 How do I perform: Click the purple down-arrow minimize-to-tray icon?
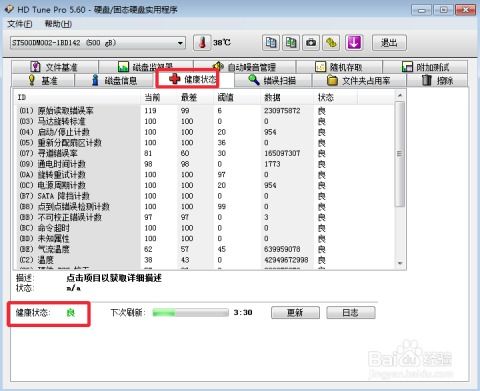(x=354, y=43)
